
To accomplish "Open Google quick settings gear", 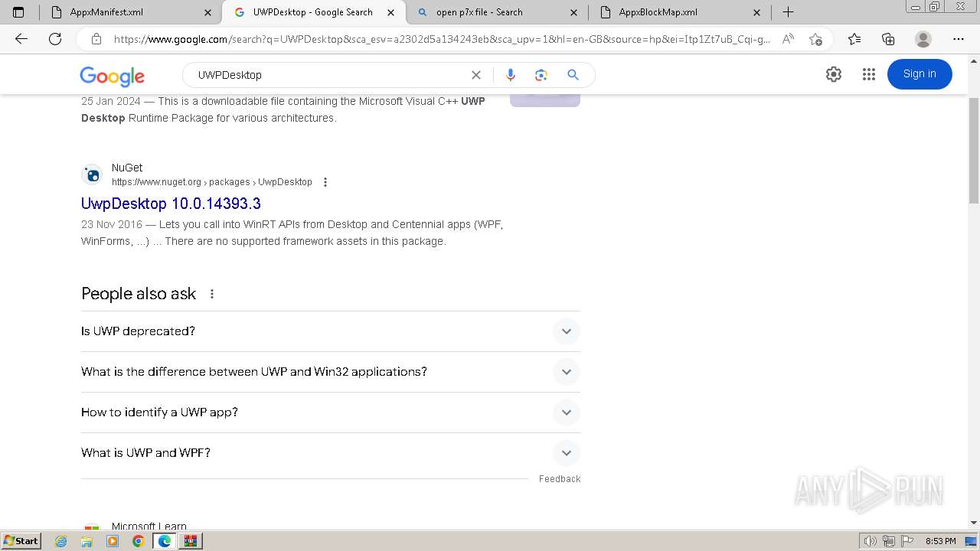I will (x=834, y=74).
